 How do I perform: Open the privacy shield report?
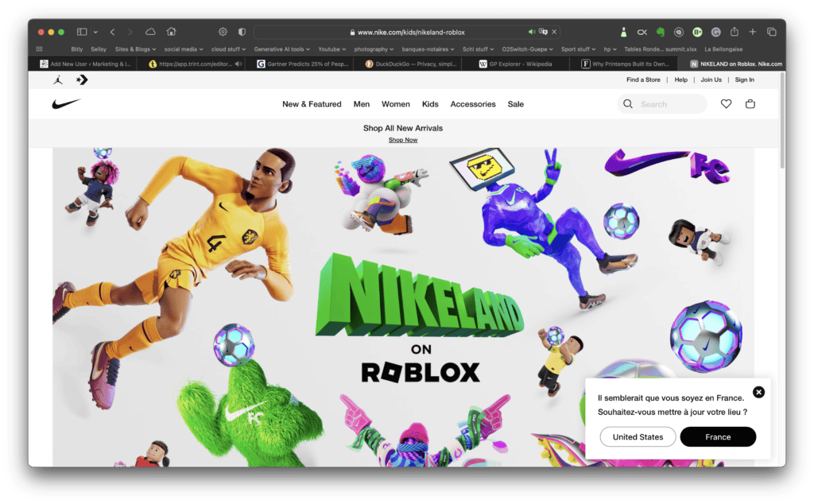(242, 32)
